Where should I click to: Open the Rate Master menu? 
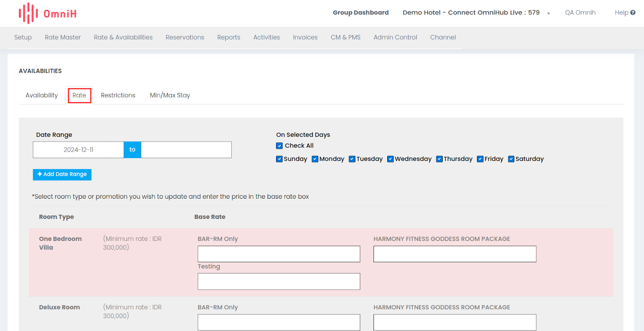tap(63, 37)
